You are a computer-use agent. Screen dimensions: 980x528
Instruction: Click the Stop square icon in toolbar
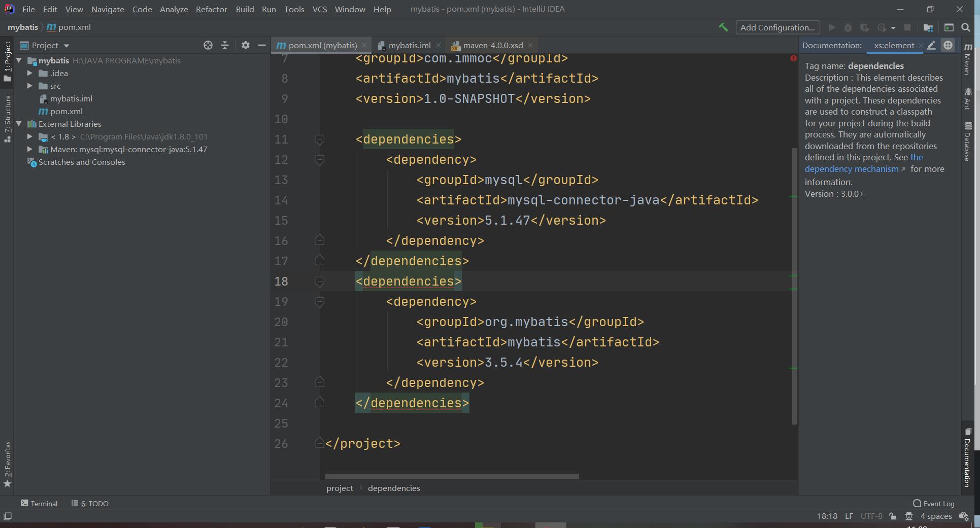(907, 27)
